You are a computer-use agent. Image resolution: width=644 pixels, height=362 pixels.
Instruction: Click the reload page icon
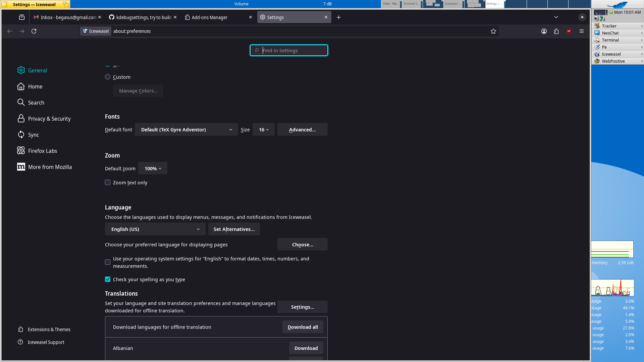coord(34,31)
